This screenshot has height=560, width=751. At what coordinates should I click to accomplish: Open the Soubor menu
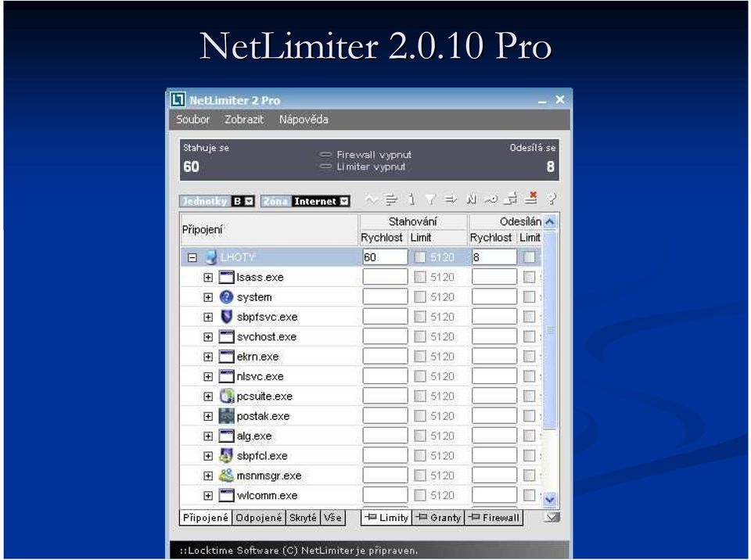point(192,120)
